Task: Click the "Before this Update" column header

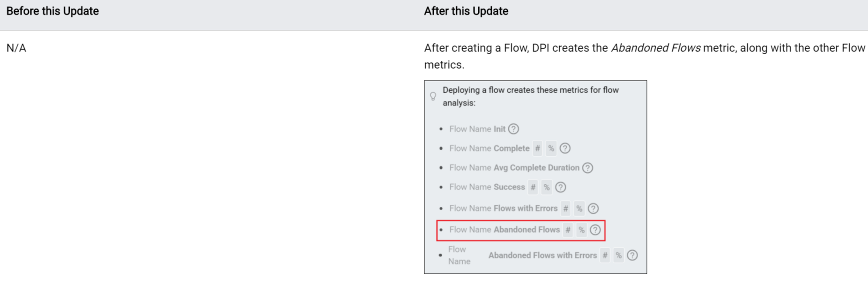Action: pos(52,11)
